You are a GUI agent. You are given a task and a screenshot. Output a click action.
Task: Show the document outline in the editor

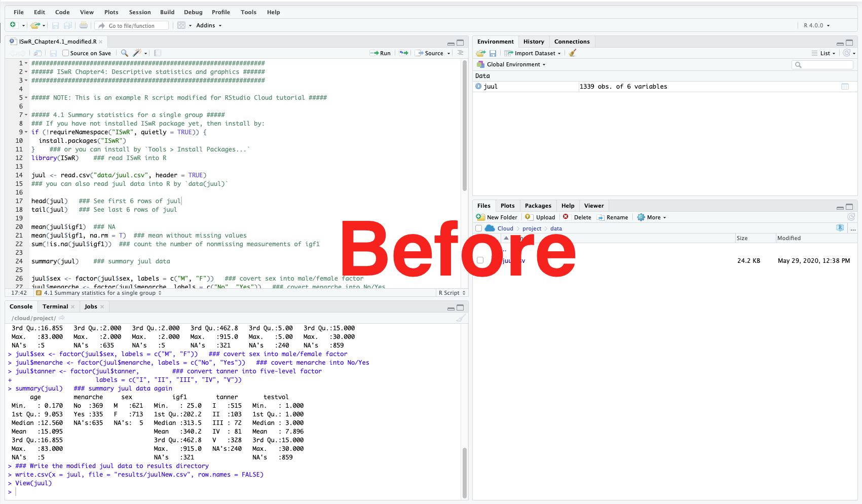click(x=460, y=53)
